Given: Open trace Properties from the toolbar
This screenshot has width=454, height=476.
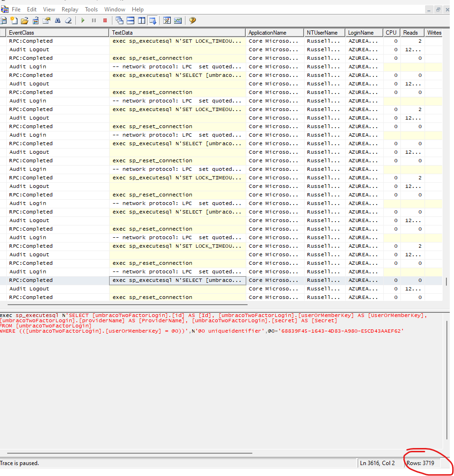Looking at the screenshot, I should coord(46,20).
